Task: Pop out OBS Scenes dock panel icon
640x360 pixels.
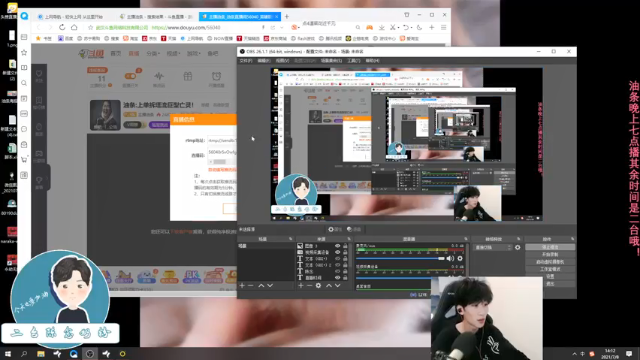Action: coord(291,239)
